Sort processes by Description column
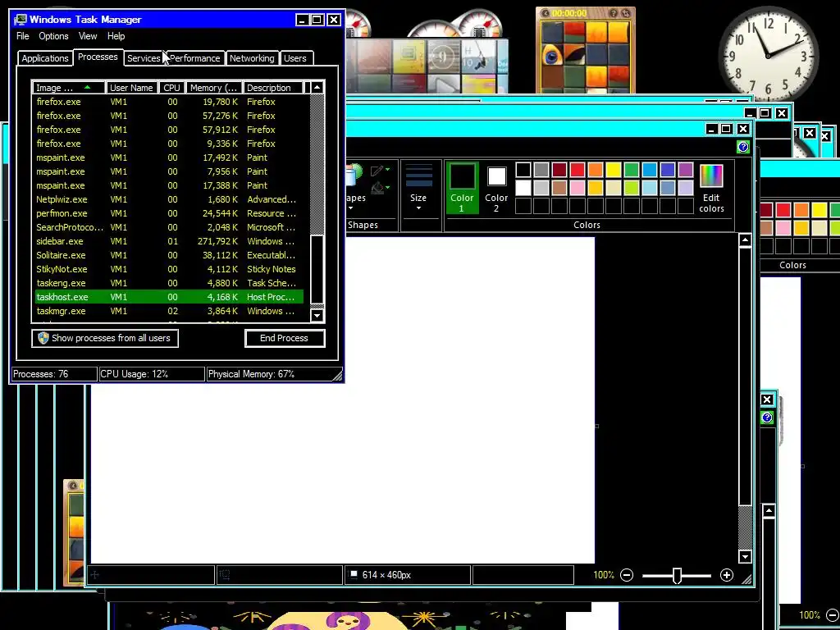The width and height of the screenshot is (840, 630). click(x=272, y=87)
